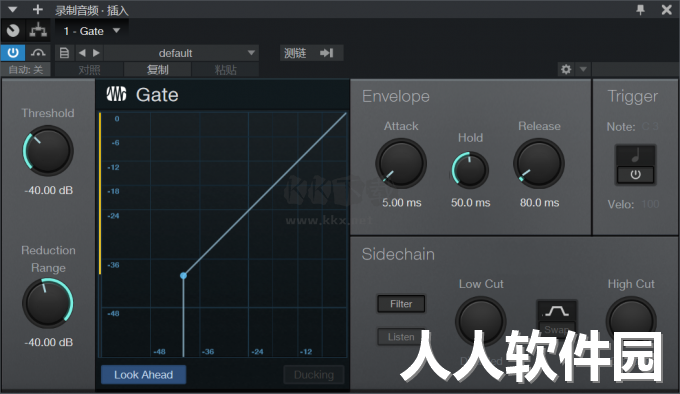
Task: Open the preset file icon menu
Action: point(64,53)
